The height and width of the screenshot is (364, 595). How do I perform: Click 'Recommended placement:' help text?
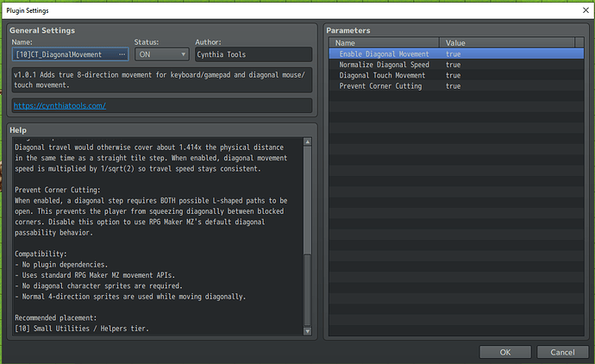[x=56, y=317]
